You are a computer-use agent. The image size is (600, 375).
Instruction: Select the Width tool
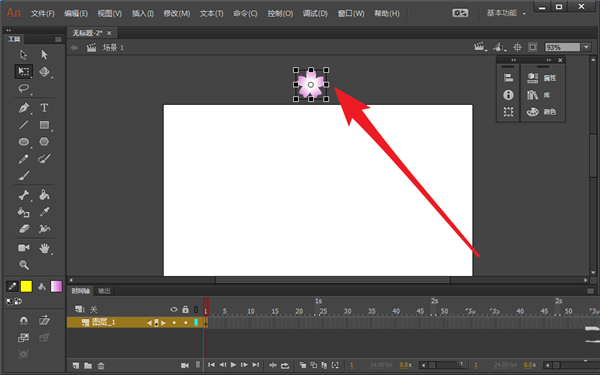pyautogui.click(x=44, y=229)
